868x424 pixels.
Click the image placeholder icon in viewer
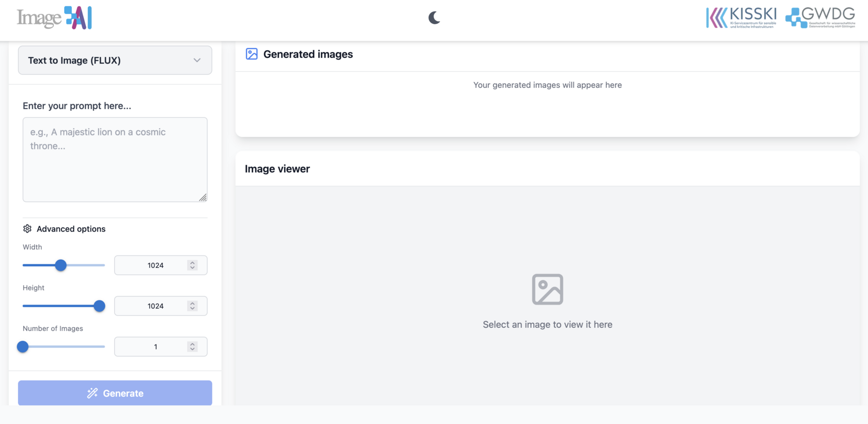point(547,289)
